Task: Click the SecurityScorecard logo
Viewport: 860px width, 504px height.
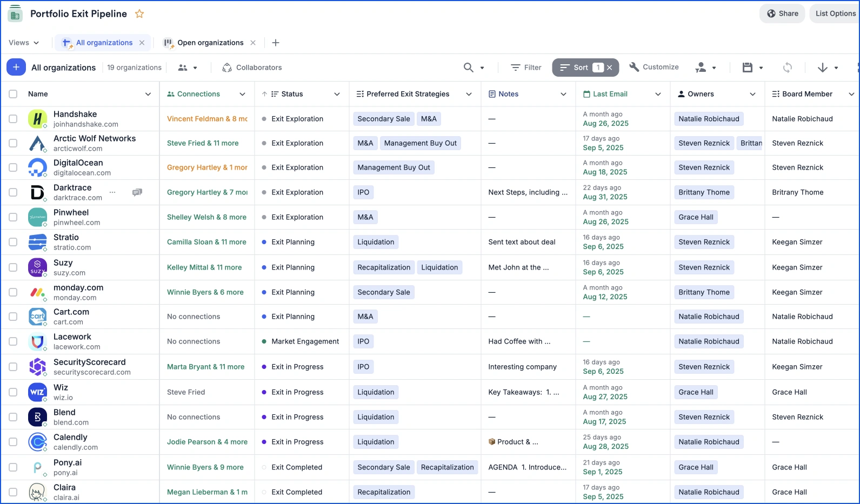Action: click(x=37, y=367)
